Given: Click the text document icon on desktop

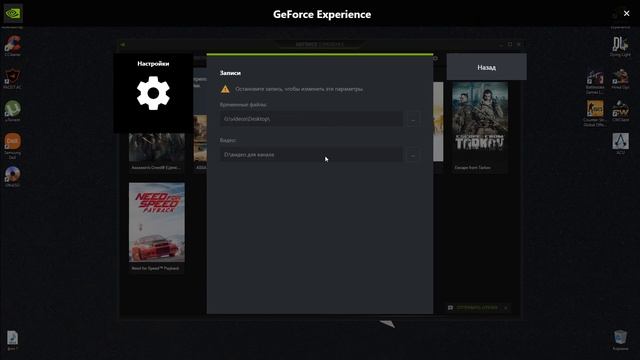Looking at the screenshot, I should tap(13, 340).
